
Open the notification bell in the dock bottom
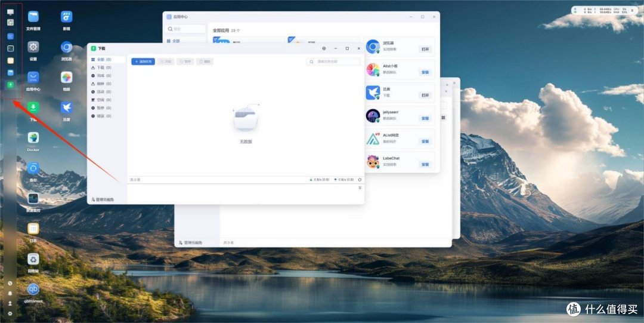[10, 293]
